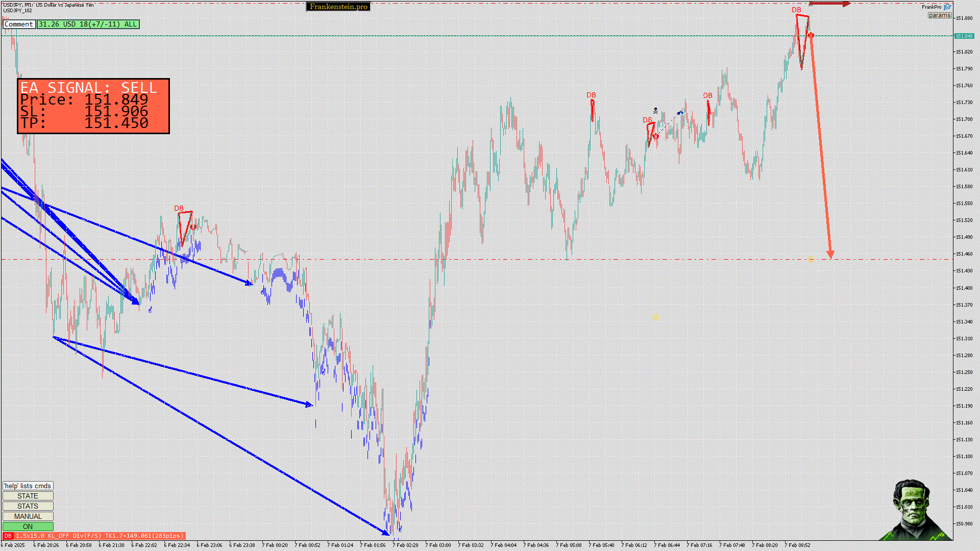Click the EA SIGNAL SELL info panel
Viewport: 980px width, 551px height.
click(x=93, y=106)
